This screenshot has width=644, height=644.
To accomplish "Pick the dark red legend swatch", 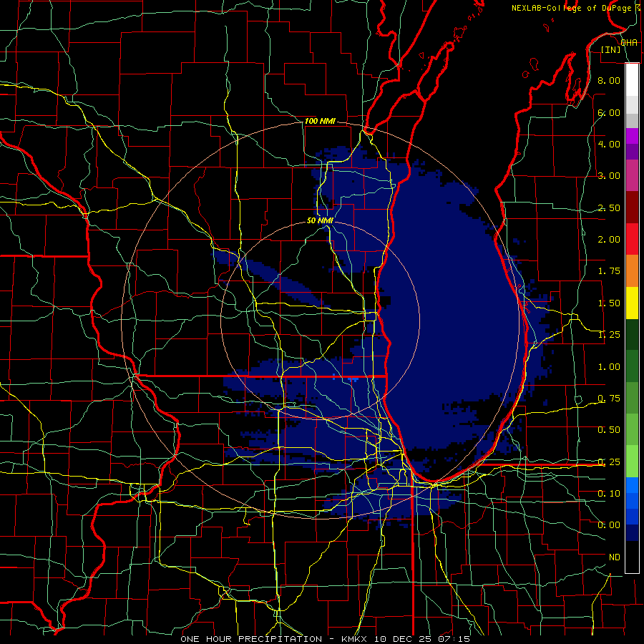I will click(x=632, y=208).
